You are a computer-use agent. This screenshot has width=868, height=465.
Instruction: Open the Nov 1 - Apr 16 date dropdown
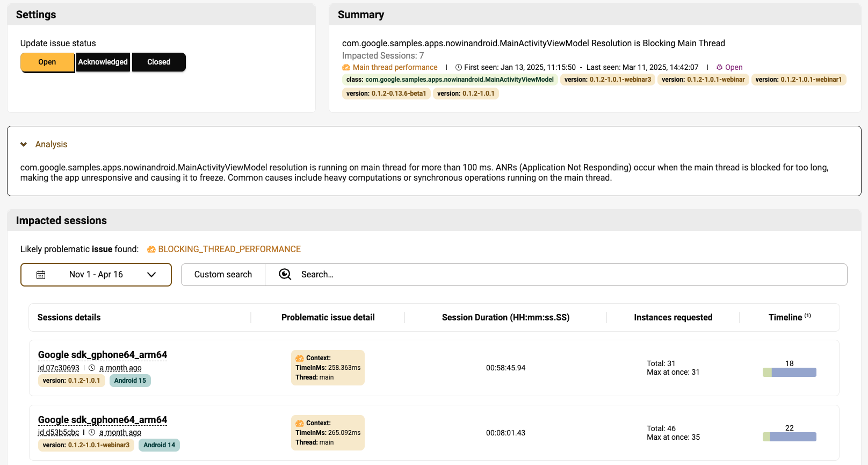(96, 275)
